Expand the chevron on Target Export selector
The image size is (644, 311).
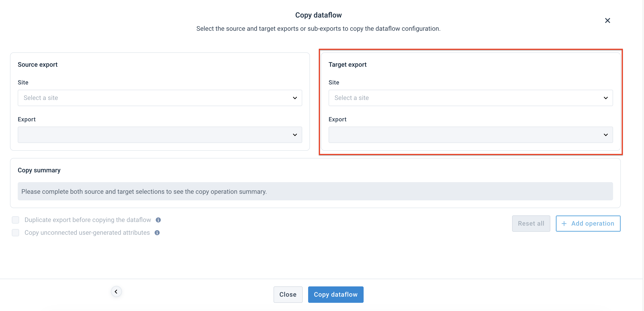point(606,135)
